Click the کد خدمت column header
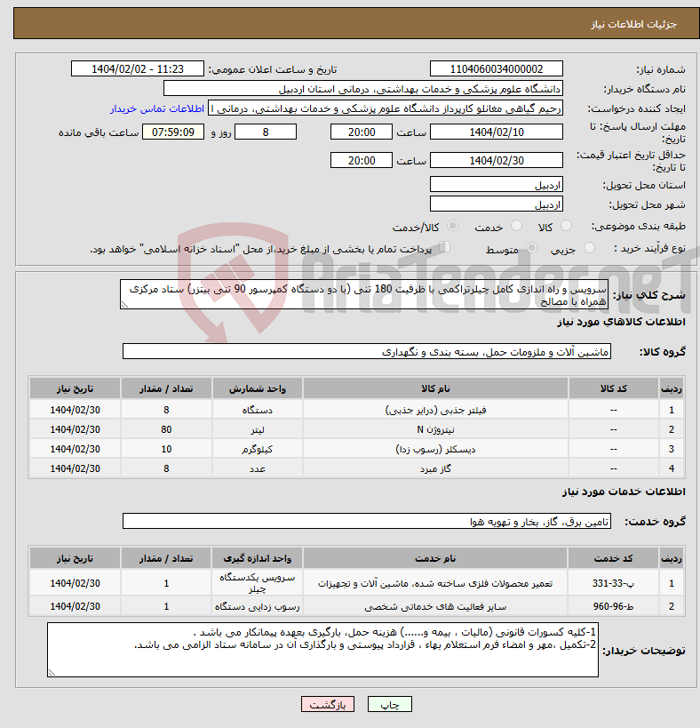Screen dimensions: 700x728 pos(613,558)
